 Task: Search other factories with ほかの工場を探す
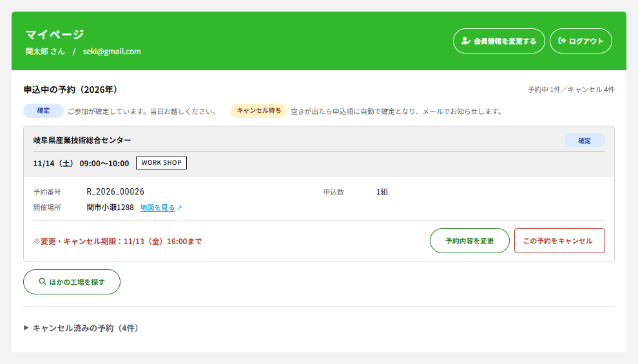72,282
